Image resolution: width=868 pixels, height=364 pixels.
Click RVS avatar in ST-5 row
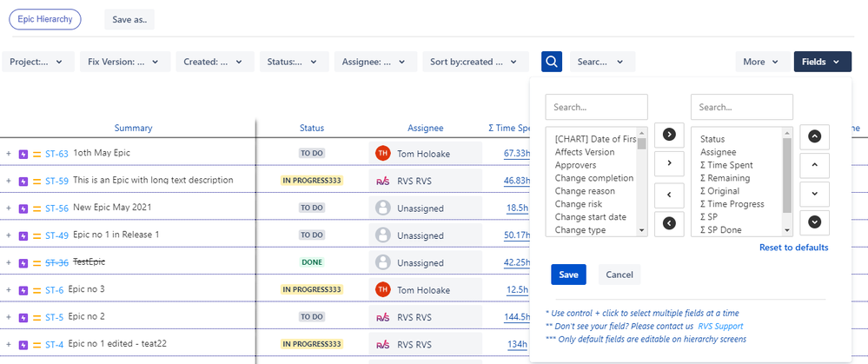tap(382, 317)
